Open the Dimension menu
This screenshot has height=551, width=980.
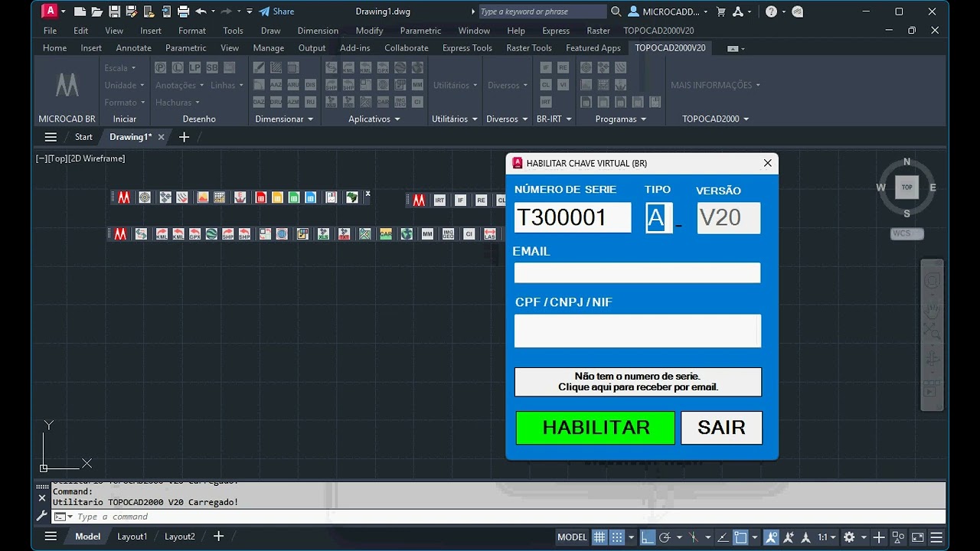pyautogui.click(x=318, y=31)
